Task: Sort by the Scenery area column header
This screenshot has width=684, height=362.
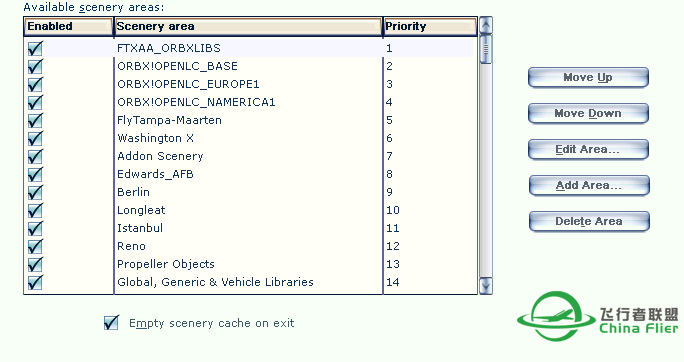Action: [x=248, y=26]
